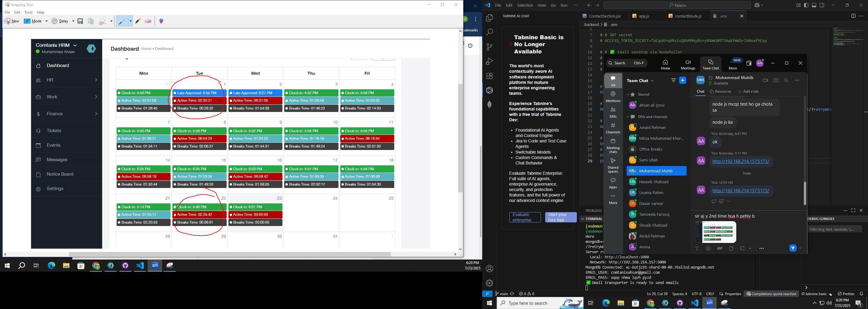Select the Highlighter tool in Snipping Tool
868x309 pixels.
point(138,21)
